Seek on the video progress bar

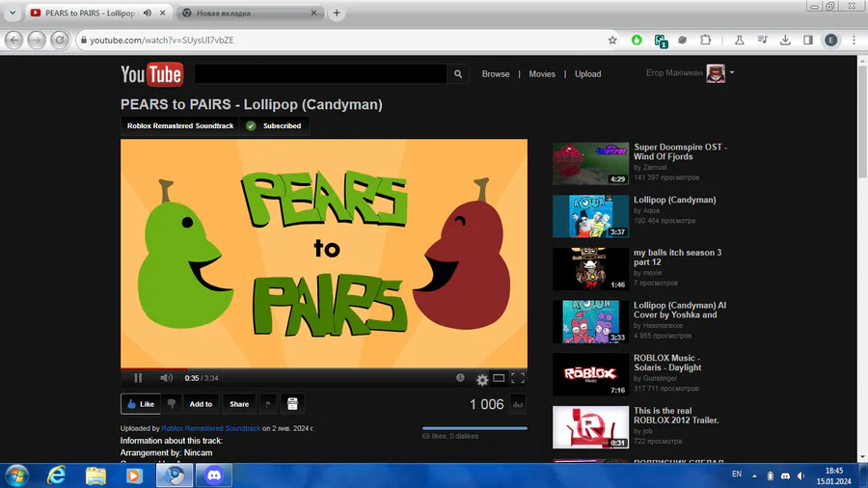324,368
